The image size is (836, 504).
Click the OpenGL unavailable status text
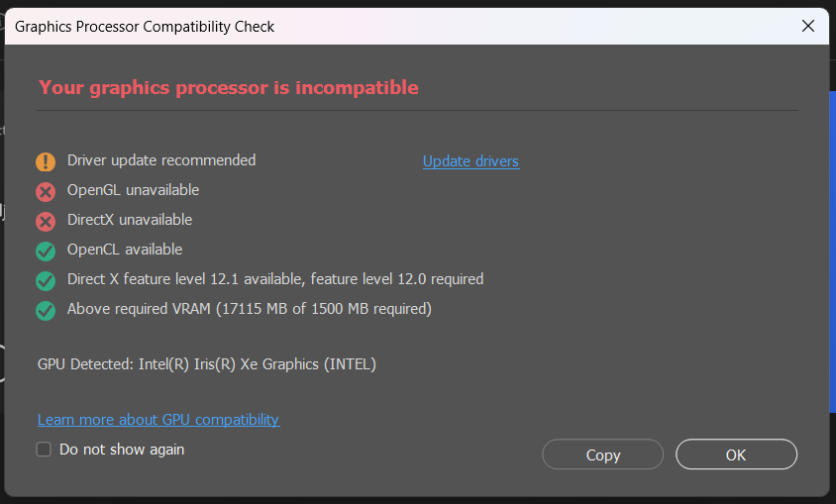133,190
